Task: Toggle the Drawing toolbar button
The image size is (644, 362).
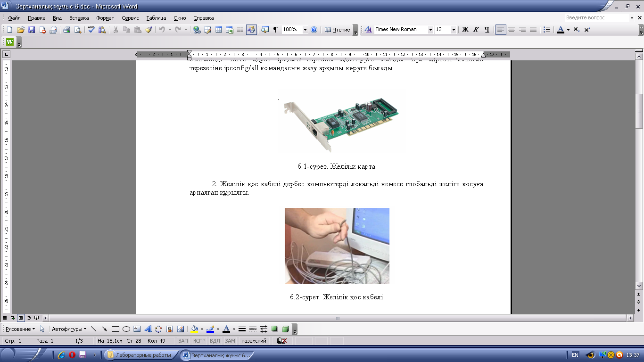Action: 251,30
